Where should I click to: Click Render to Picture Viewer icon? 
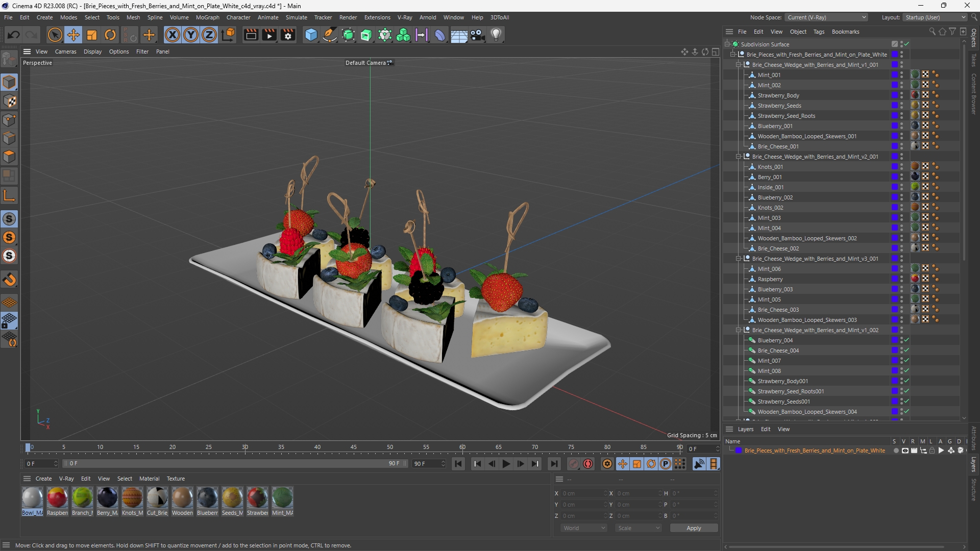[x=269, y=35]
